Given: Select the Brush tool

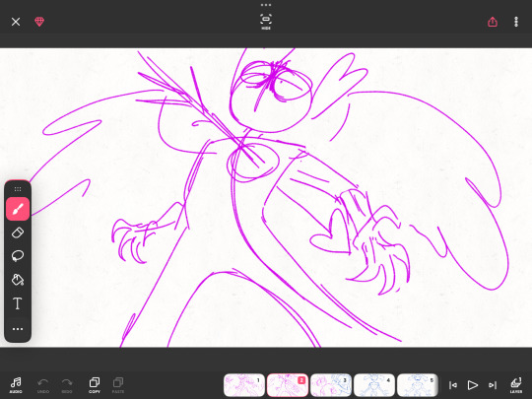Looking at the screenshot, I should (x=18, y=209).
